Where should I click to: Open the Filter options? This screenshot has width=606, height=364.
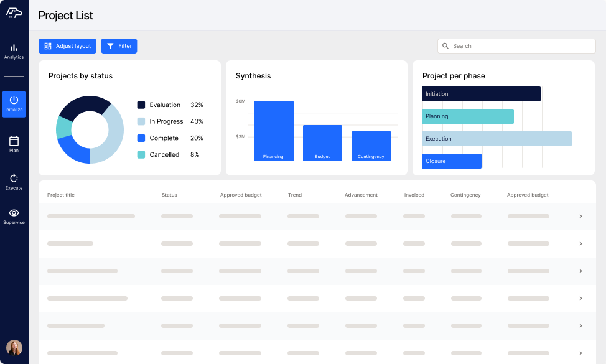[x=119, y=46]
